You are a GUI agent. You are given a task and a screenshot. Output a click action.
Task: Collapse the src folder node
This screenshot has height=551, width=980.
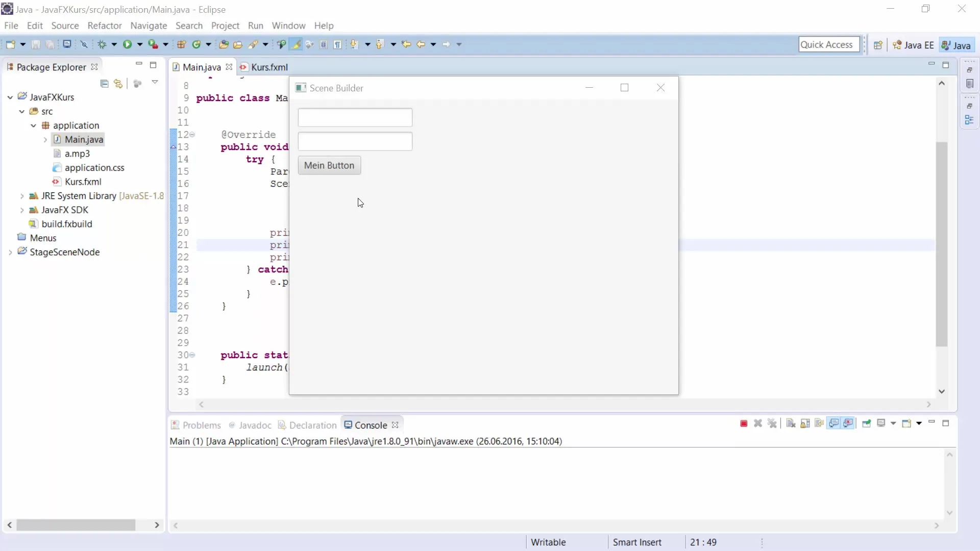point(21,111)
